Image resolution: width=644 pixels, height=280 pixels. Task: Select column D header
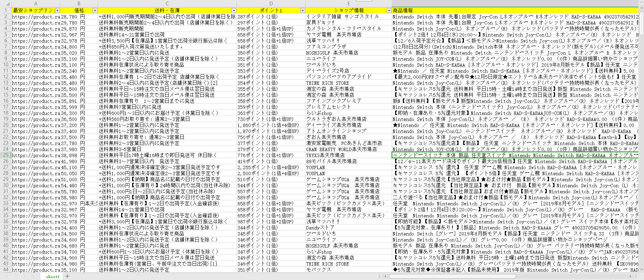pyautogui.click(x=271, y=4)
